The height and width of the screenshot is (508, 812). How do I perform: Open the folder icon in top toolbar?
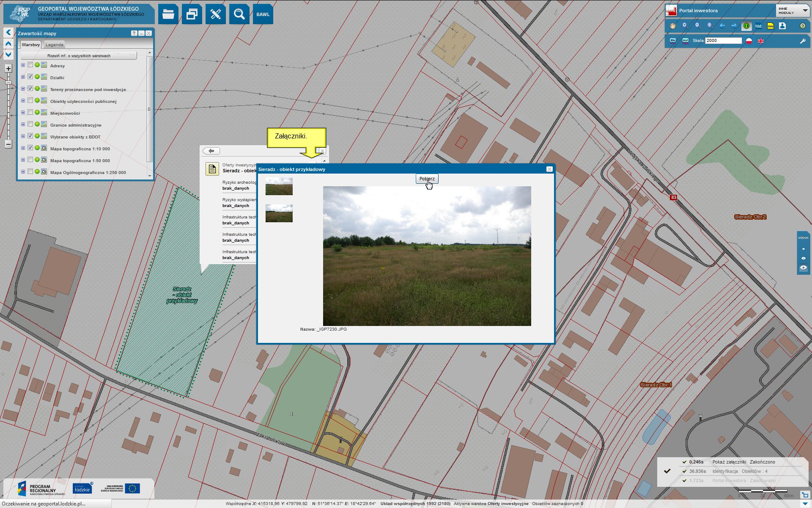click(x=168, y=14)
